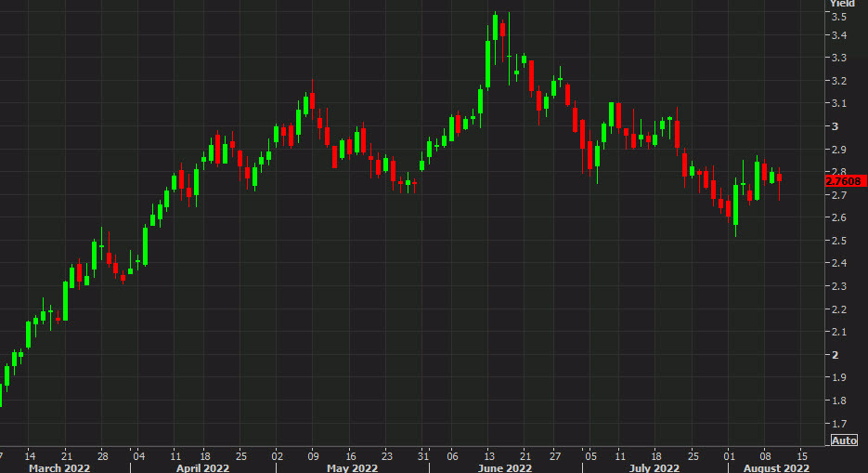The height and width of the screenshot is (473, 868).
Task: Click the 1.9 yield axis label
Action: click(839, 377)
